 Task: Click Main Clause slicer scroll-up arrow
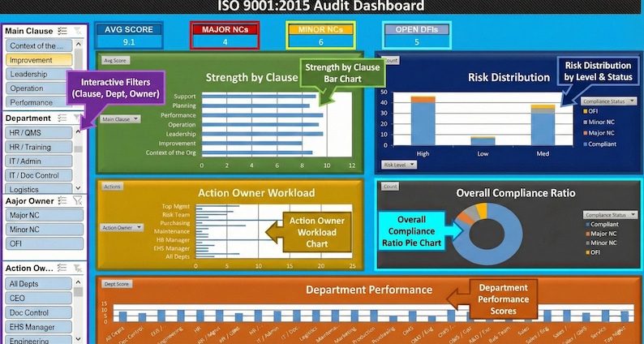(x=79, y=44)
